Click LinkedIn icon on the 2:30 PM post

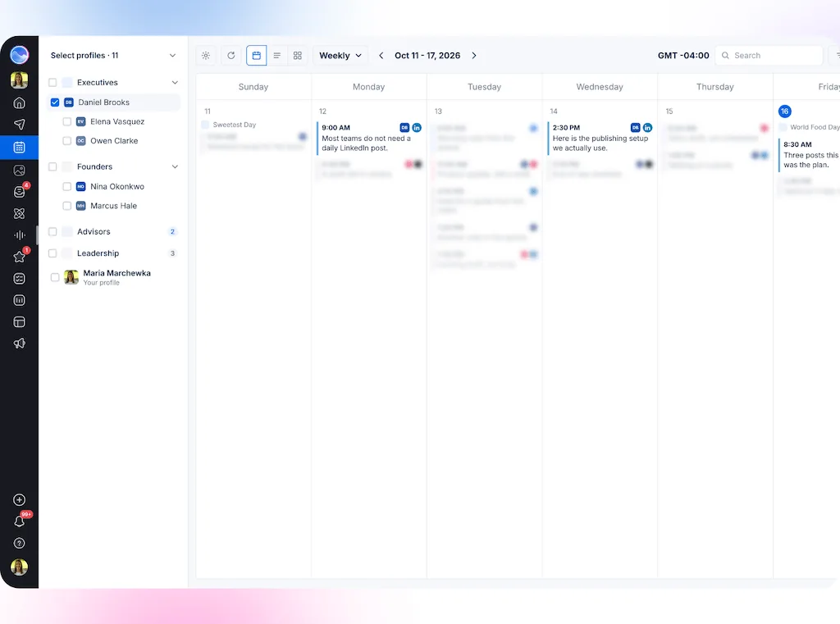(648, 127)
